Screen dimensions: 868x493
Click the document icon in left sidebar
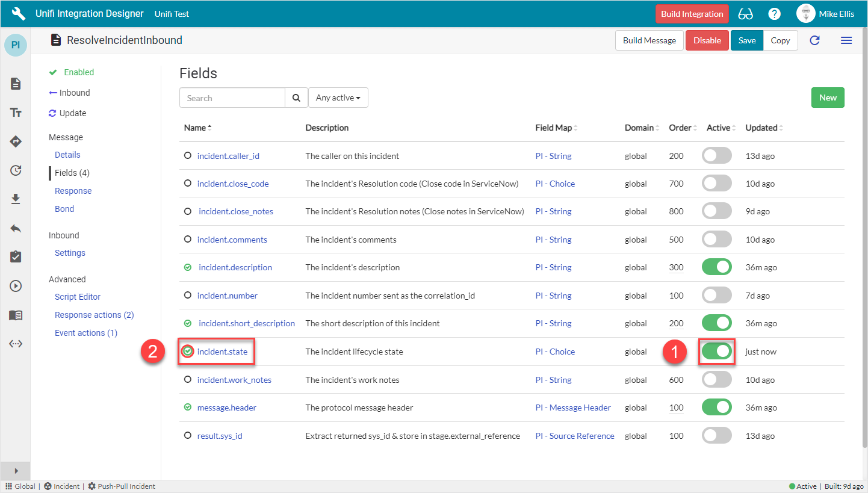16,84
